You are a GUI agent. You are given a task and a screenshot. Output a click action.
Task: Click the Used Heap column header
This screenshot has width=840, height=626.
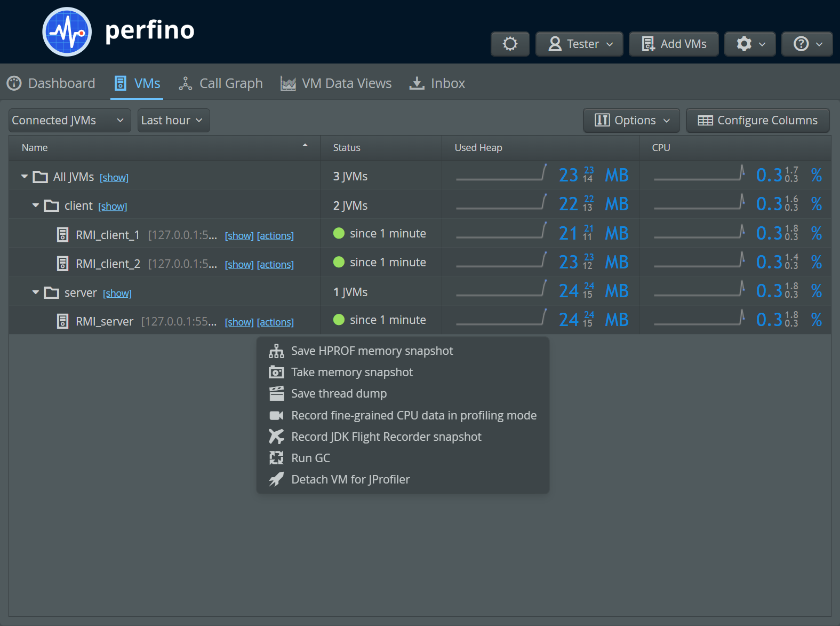(540, 148)
